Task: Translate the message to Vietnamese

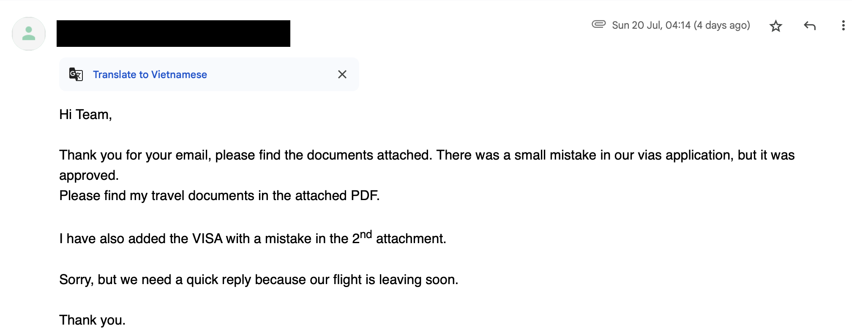Action: (x=150, y=75)
